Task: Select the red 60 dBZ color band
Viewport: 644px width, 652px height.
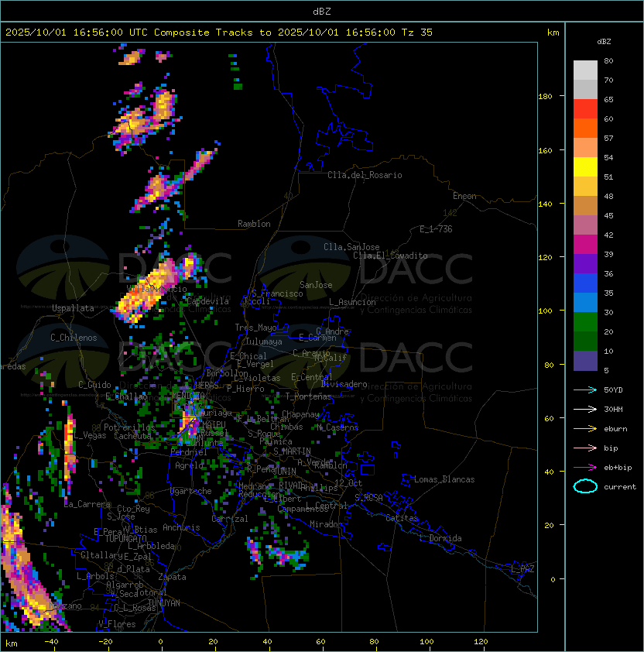Action: [585, 109]
